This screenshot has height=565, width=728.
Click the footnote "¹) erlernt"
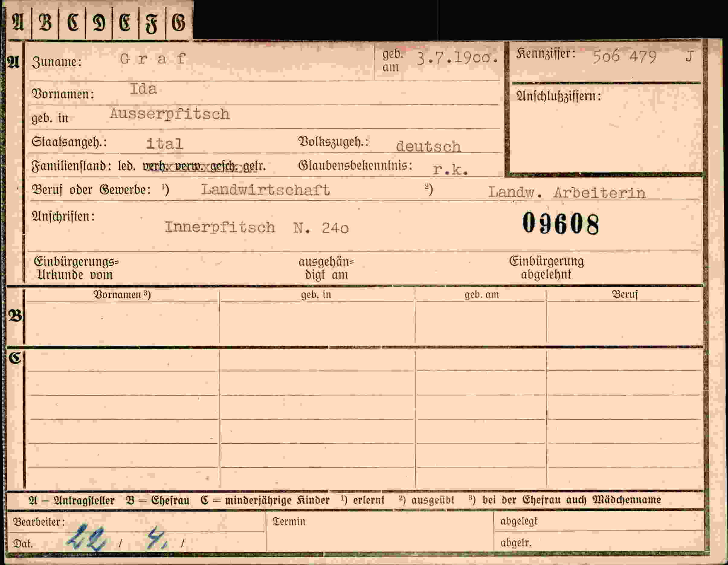[363, 500]
